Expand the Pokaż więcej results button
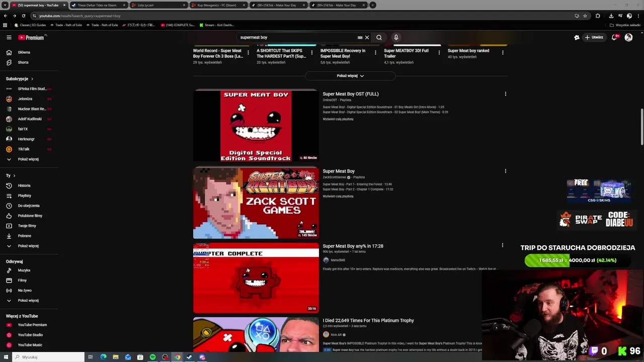The width and height of the screenshot is (644, 362). tap(350, 75)
